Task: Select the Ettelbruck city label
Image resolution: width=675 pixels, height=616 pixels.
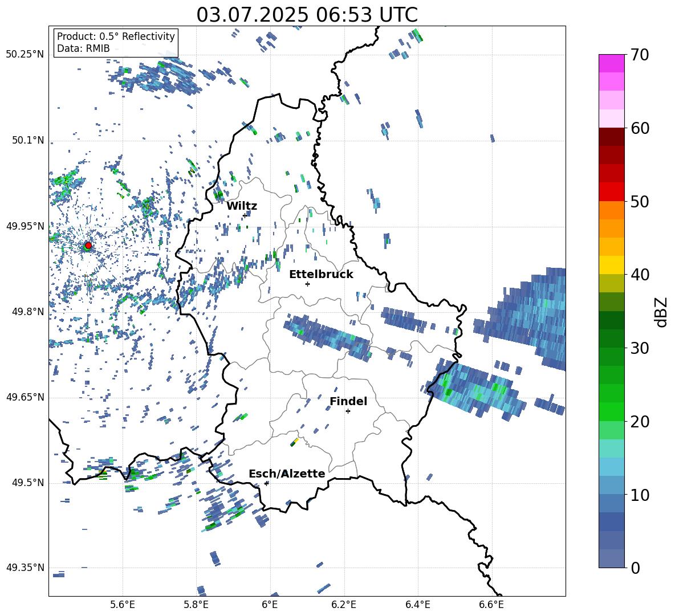Action: (x=321, y=275)
